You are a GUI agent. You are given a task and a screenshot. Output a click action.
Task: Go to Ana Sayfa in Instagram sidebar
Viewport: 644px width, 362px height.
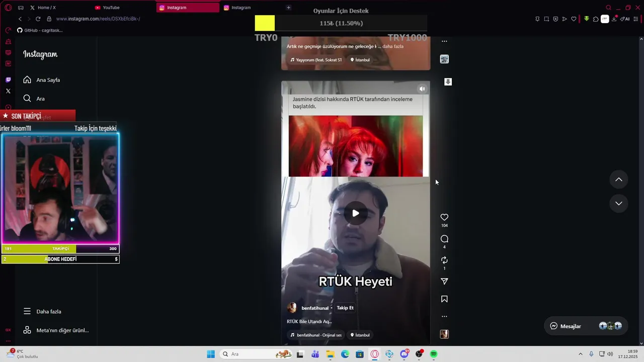42,80
